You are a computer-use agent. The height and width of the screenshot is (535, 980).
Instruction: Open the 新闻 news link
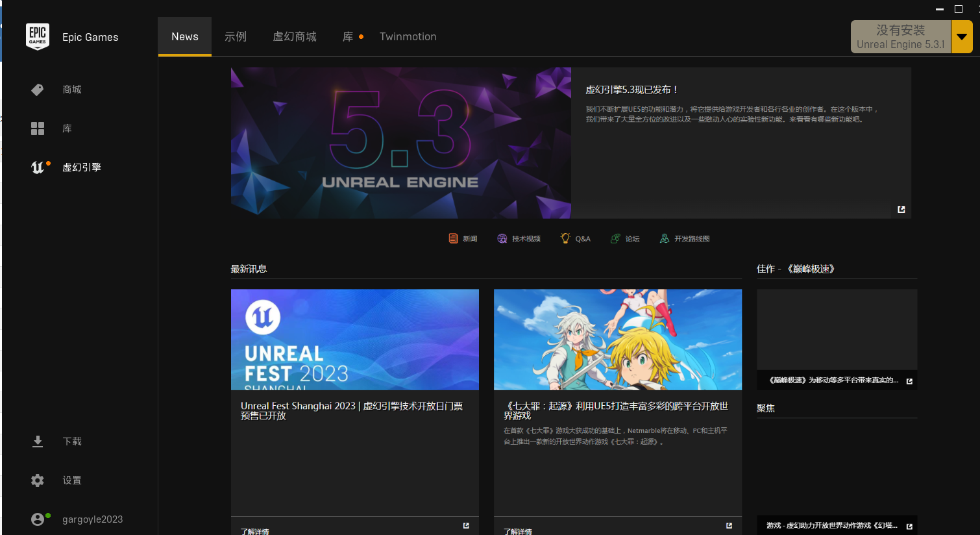tap(463, 238)
